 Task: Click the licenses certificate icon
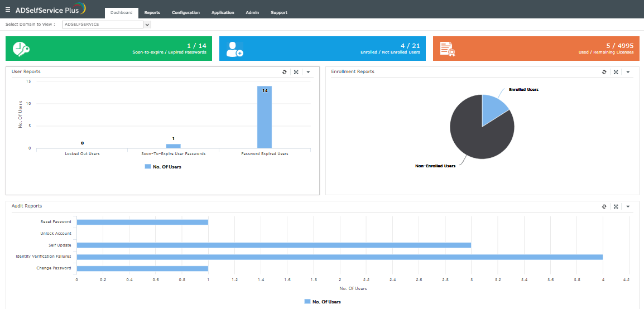tap(448, 49)
